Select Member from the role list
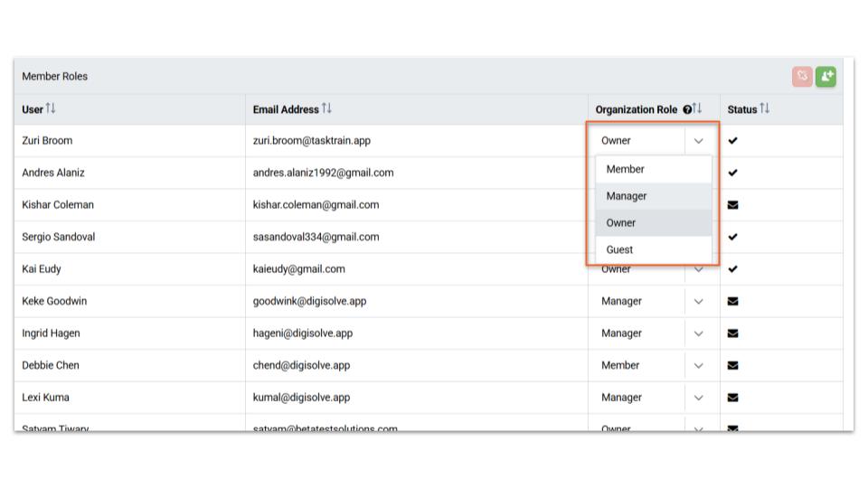Screen dimensions: 868x488 [x=626, y=169]
